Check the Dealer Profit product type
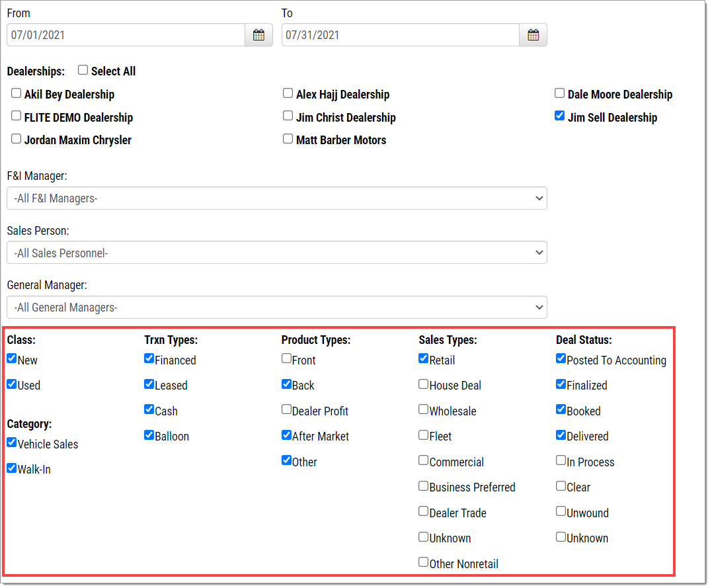 [286, 409]
